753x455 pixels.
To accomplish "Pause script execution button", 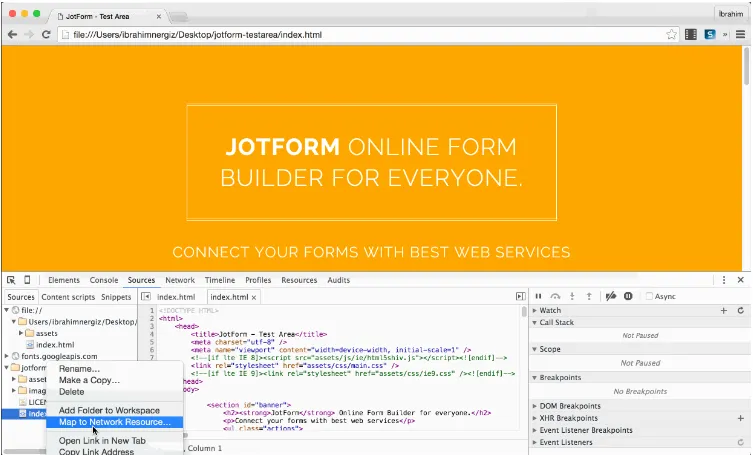I will 538,296.
